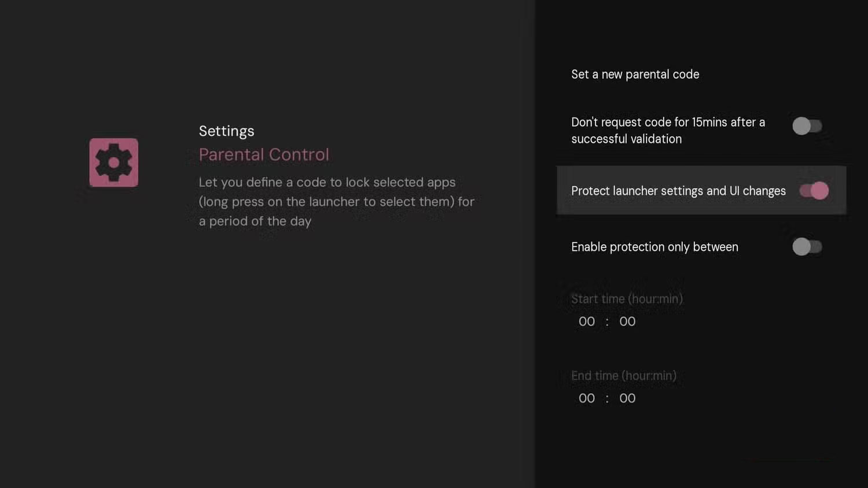Click the Settings breadcrumb label
The height and width of the screenshot is (488, 868).
pyautogui.click(x=226, y=131)
